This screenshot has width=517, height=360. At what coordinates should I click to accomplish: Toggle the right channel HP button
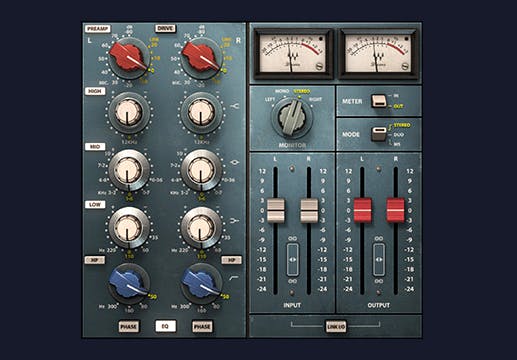[232, 260]
